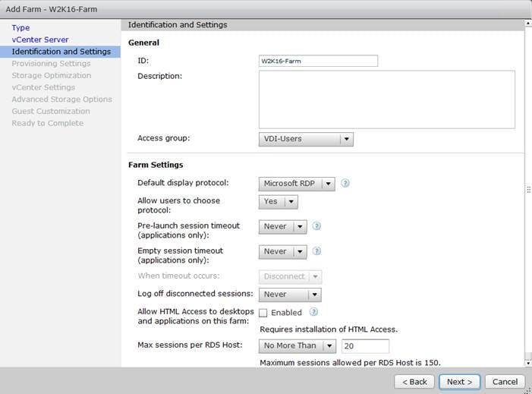Select Identification and Settings step

61,52
